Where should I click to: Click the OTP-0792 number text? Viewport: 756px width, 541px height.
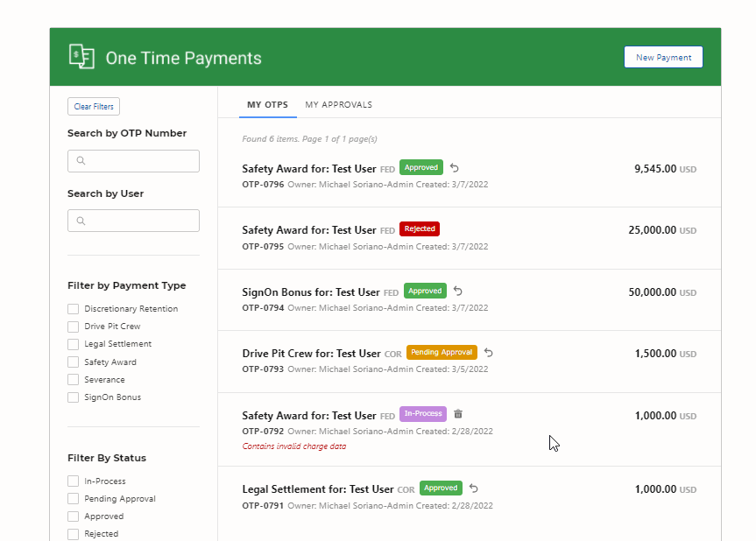point(263,432)
